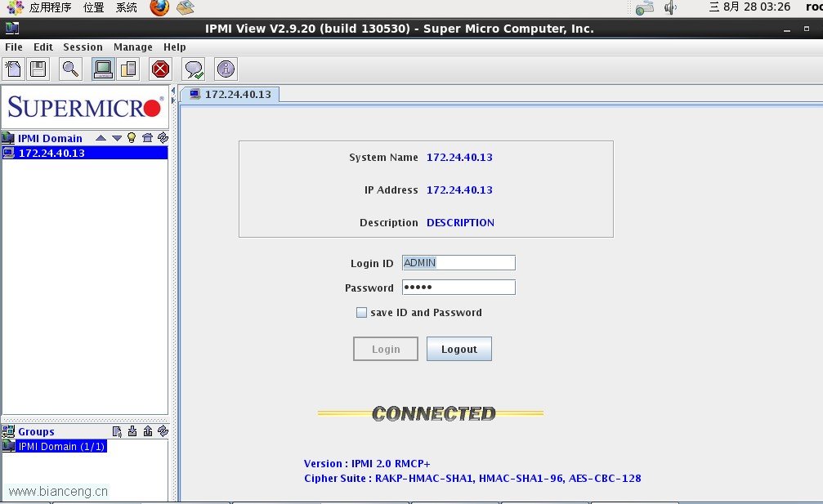Open the 应用程序 applications menu
Image resolution: width=823 pixels, height=504 pixels.
pyautogui.click(x=50, y=7)
